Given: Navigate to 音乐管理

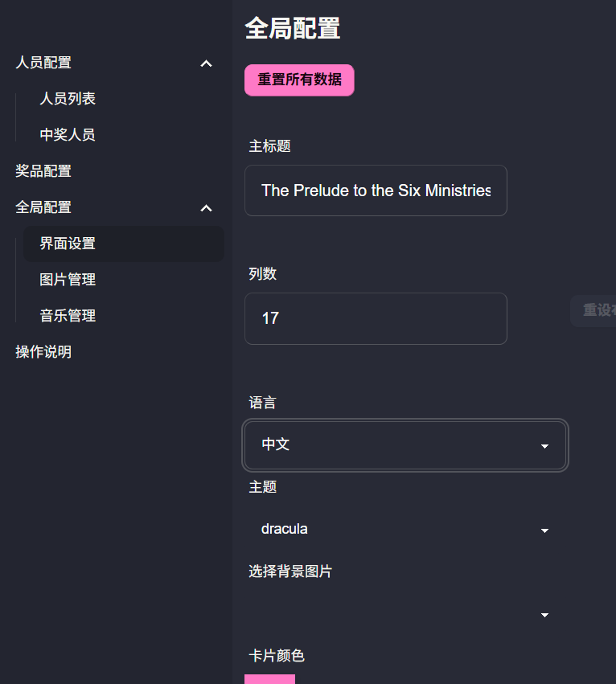Looking at the screenshot, I should click(68, 316).
